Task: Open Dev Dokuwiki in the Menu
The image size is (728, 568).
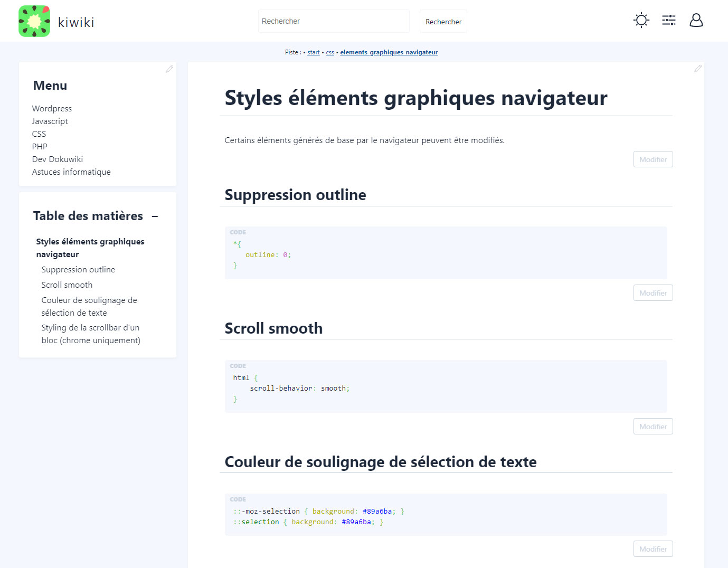Action: 58,159
